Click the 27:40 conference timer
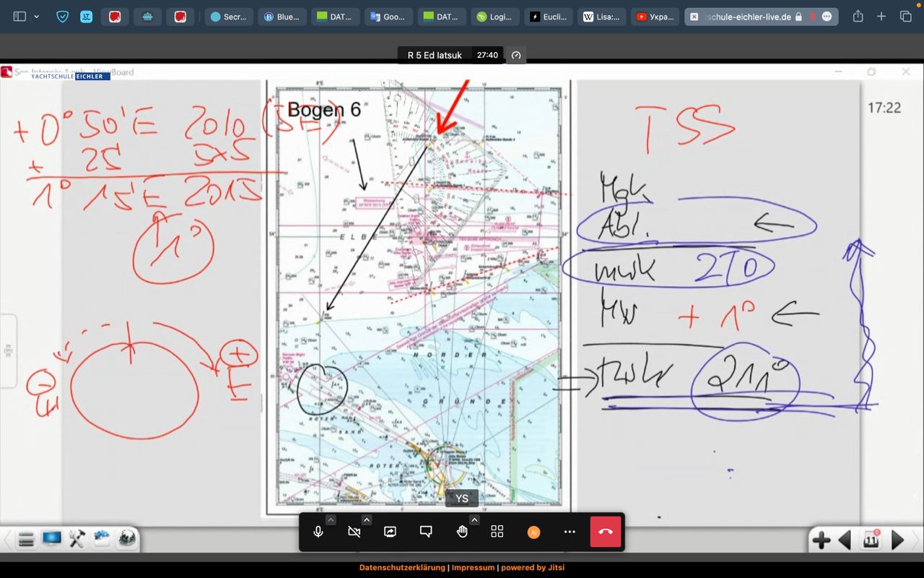Image resolution: width=924 pixels, height=578 pixels. tap(487, 55)
